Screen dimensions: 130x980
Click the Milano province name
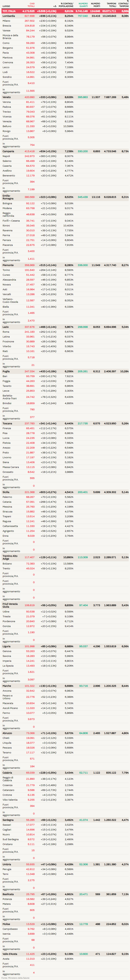(x=7, y=21)
